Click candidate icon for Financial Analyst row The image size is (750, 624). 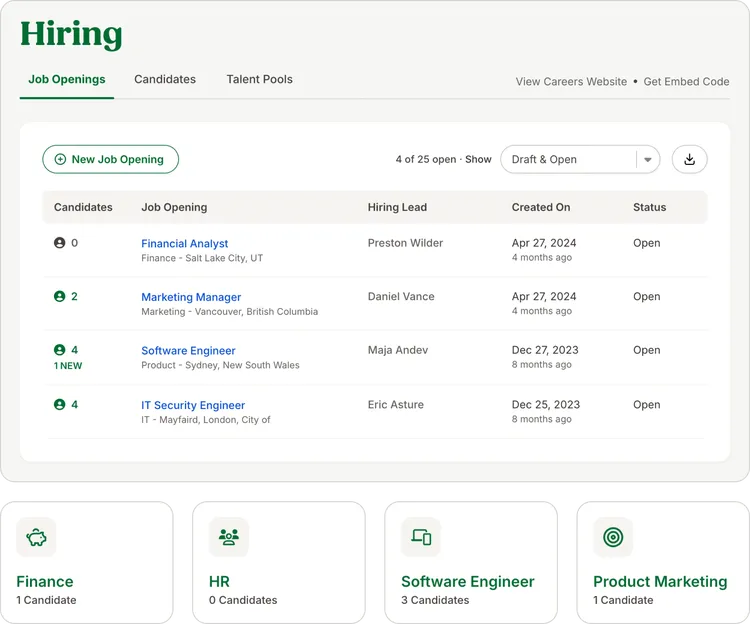[x=59, y=243]
